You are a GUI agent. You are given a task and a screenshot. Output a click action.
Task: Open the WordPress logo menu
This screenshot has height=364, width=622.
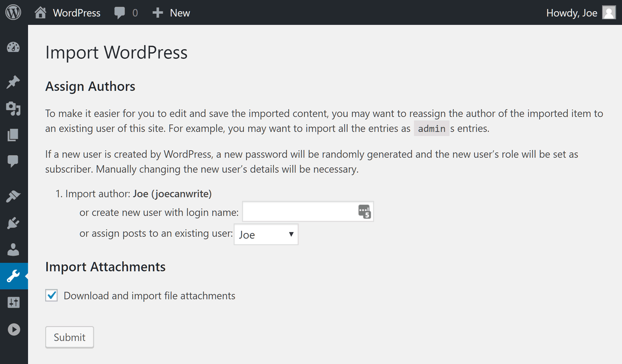(13, 12)
